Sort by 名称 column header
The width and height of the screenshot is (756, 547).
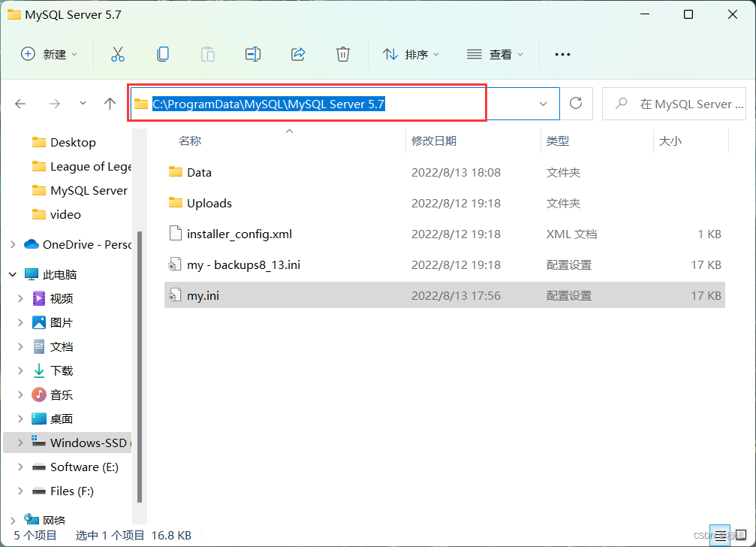(x=189, y=141)
